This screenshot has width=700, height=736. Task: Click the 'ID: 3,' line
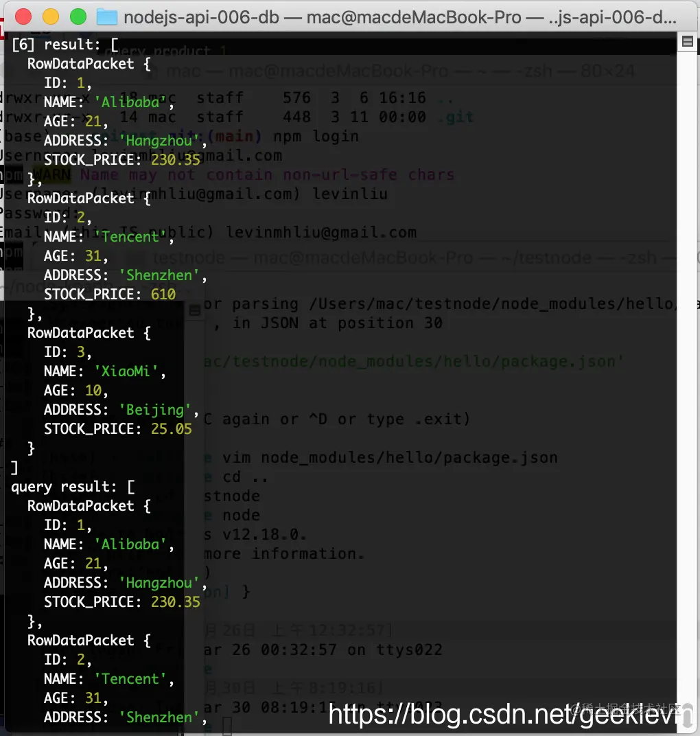click(67, 352)
